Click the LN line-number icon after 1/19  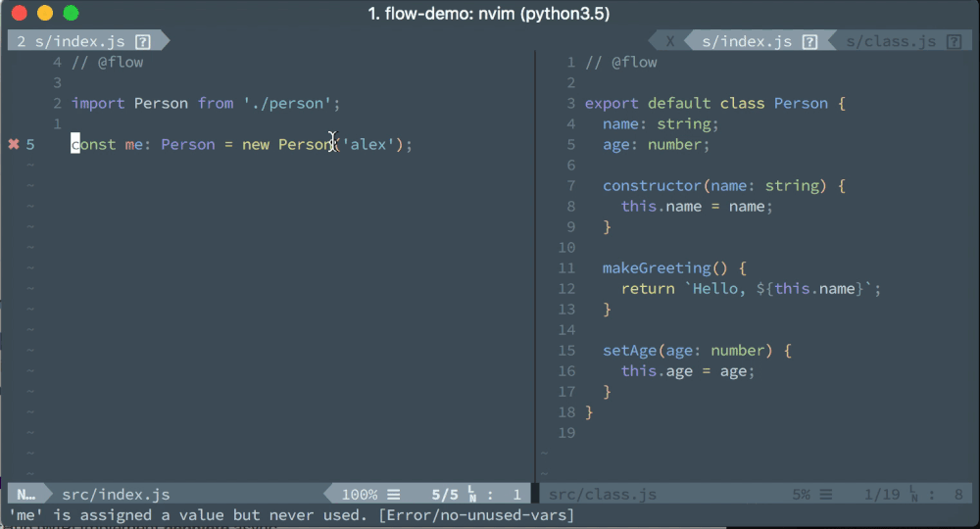[x=914, y=494]
